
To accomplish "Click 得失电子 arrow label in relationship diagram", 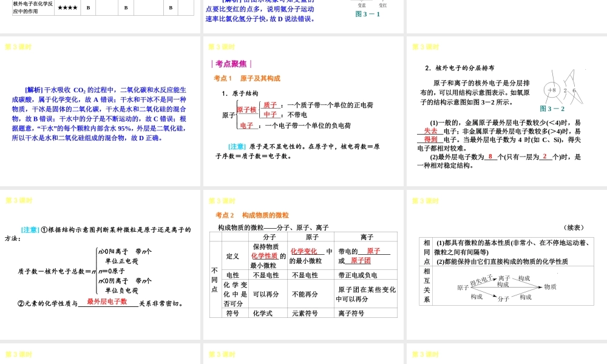I will point(481,280).
